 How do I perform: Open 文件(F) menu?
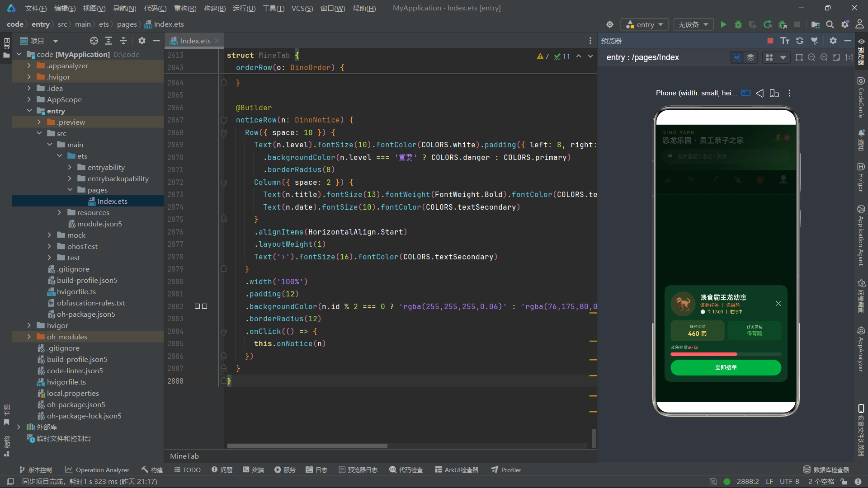[x=36, y=8]
